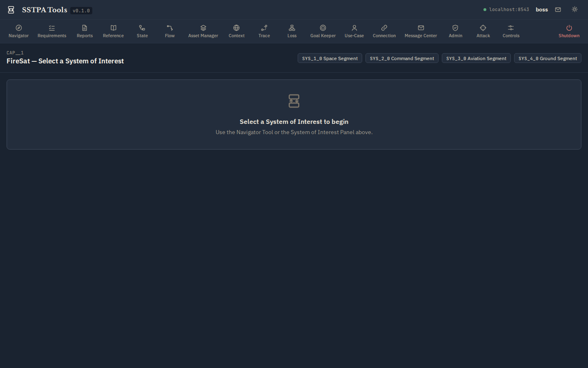Open the Reports tool

coord(85,31)
